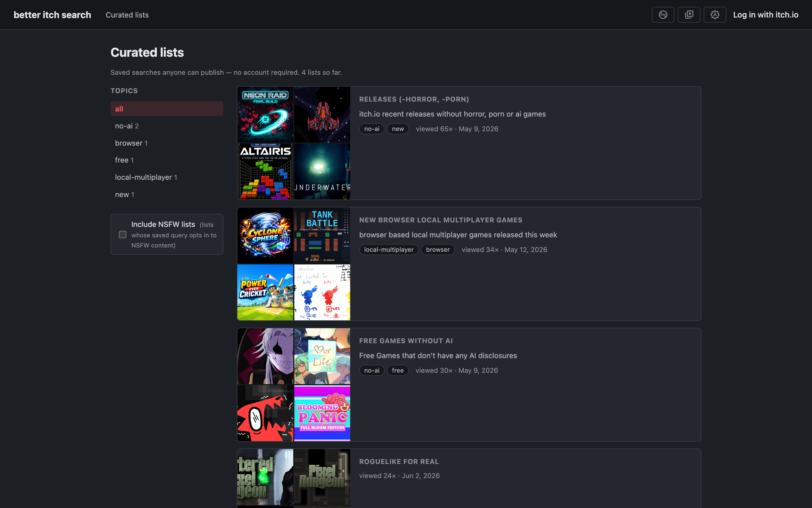812x508 pixels.
Task: Open the Wonder Locked In sketch thumbnail
Action: (x=322, y=292)
